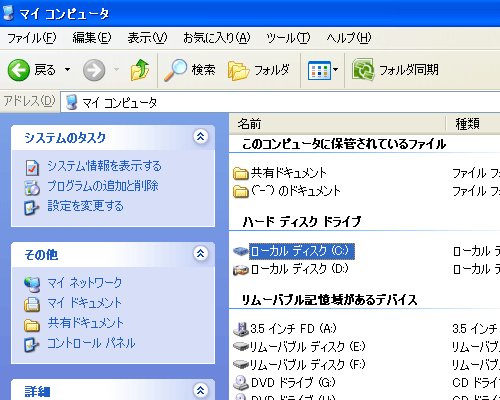Select リムーバブル ディスク (E:)
This screenshot has height=400, width=500.
[307, 347]
